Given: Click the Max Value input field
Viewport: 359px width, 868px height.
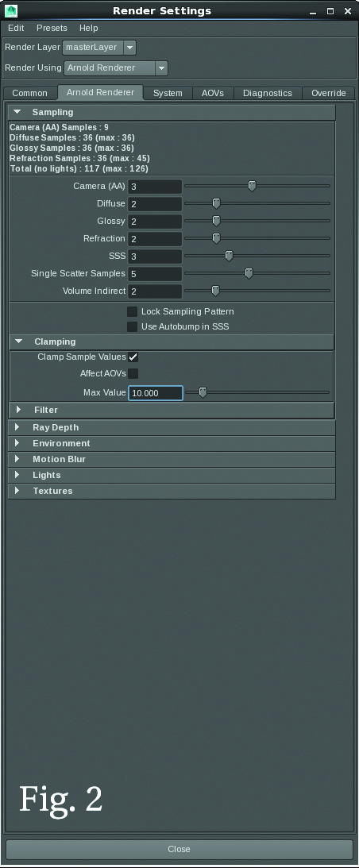Looking at the screenshot, I should (x=156, y=393).
